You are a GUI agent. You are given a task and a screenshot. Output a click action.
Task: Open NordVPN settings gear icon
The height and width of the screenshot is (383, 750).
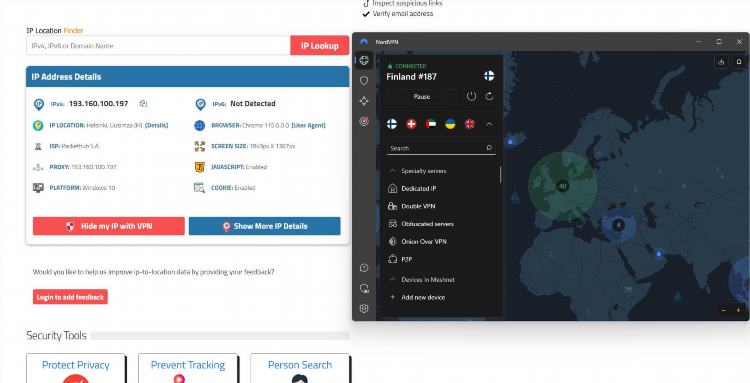point(364,308)
